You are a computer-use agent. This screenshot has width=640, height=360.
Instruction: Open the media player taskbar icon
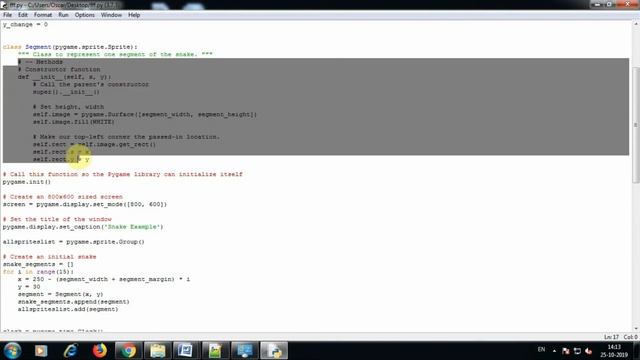pyautogui.click(x=41, y=351)
